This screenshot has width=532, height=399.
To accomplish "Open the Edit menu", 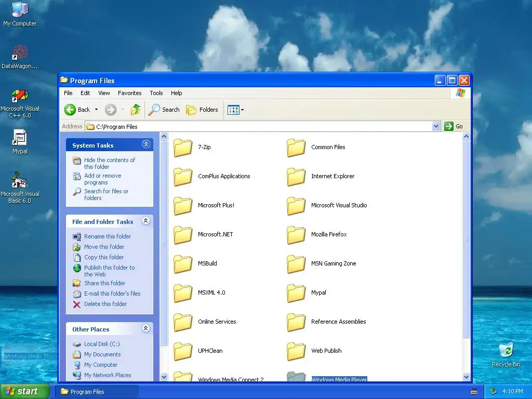I will (x=85, y=93).
